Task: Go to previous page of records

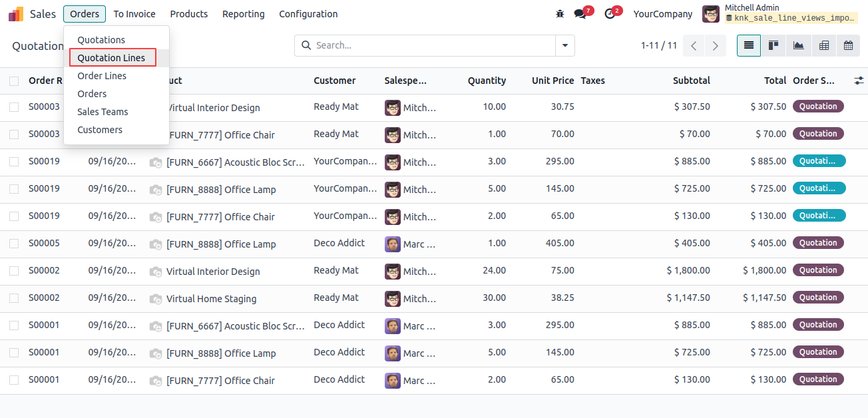Action: click(694, 46)
